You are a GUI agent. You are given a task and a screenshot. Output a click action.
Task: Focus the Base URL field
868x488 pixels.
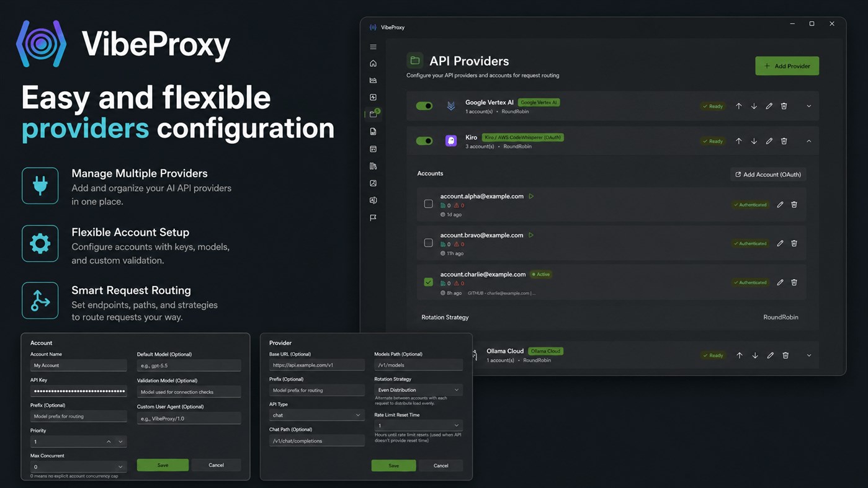(x=317, y=365)
